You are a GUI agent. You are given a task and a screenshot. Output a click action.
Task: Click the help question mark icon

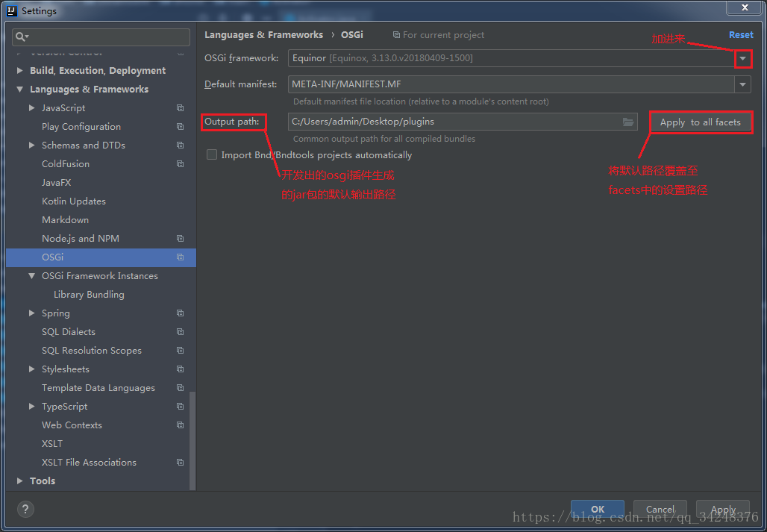[x=26, y=509]
